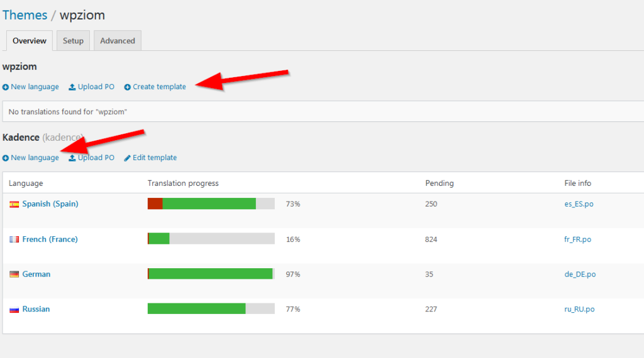The width and height of the screenshot is (644, 358).
Task: Switch to the Setup tab
Action: [73, 41]
